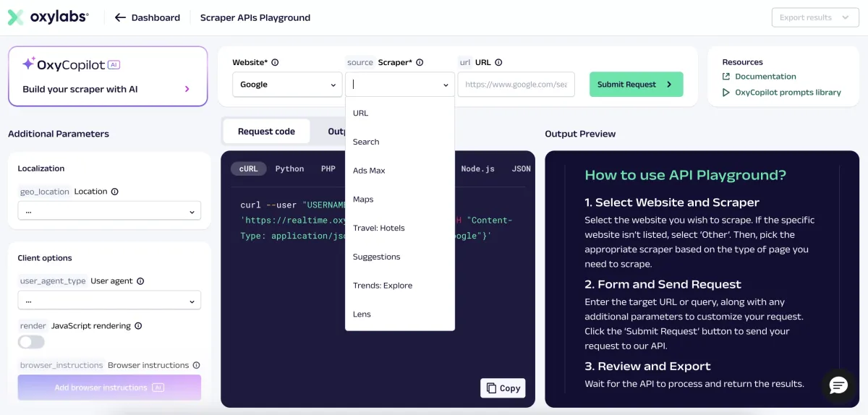Switch to PHP code tab
Screen dimensions: 868x415
328,168
